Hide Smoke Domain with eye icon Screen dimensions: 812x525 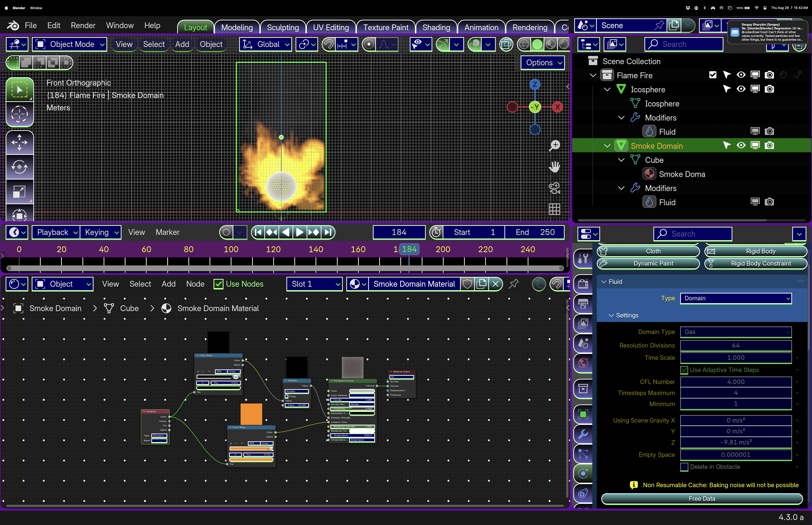click(x=741, y=145)
